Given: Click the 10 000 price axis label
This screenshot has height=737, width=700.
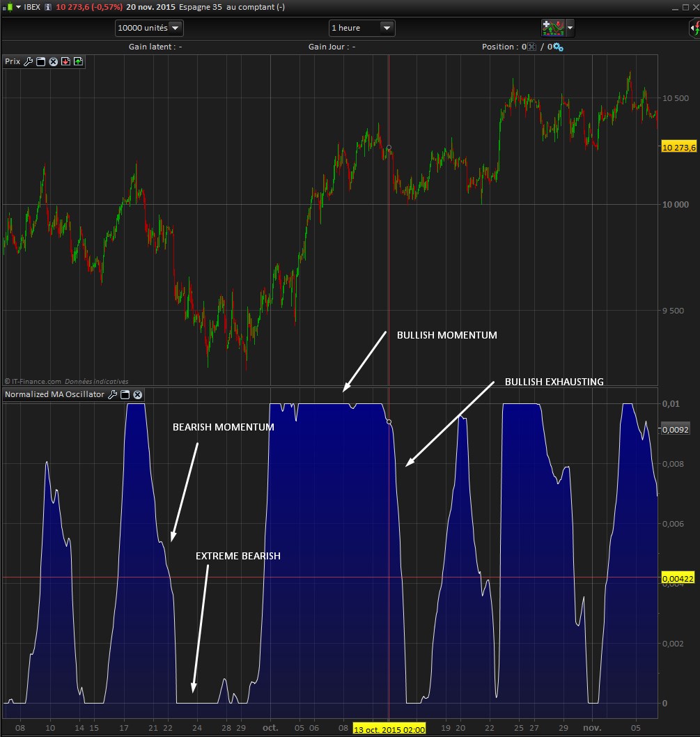Looking at the screenshot, I should coord(676,205).
